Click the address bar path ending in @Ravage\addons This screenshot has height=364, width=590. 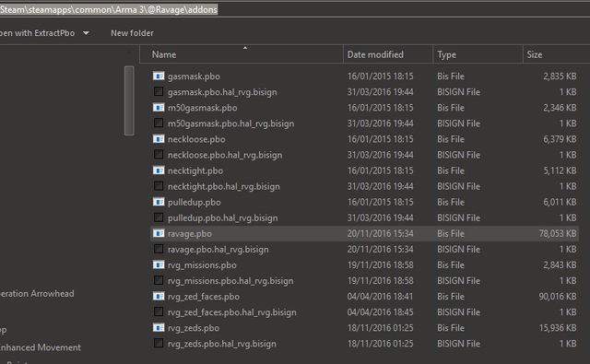109,9
